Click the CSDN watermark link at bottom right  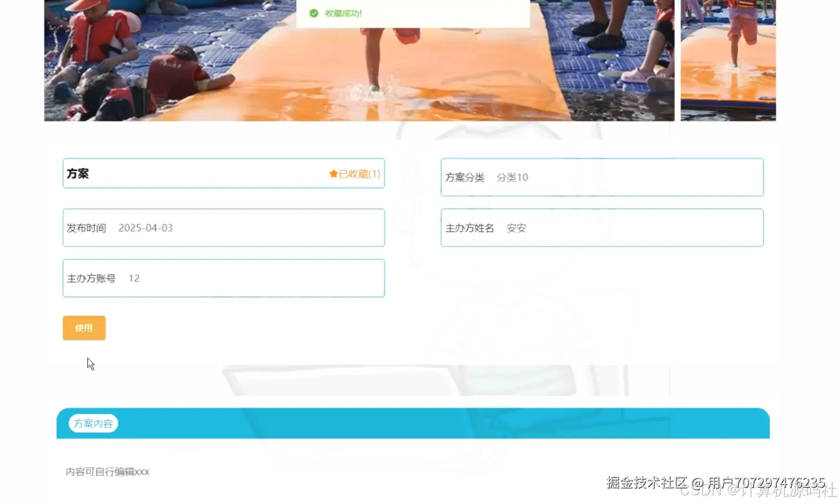(753, 490)
